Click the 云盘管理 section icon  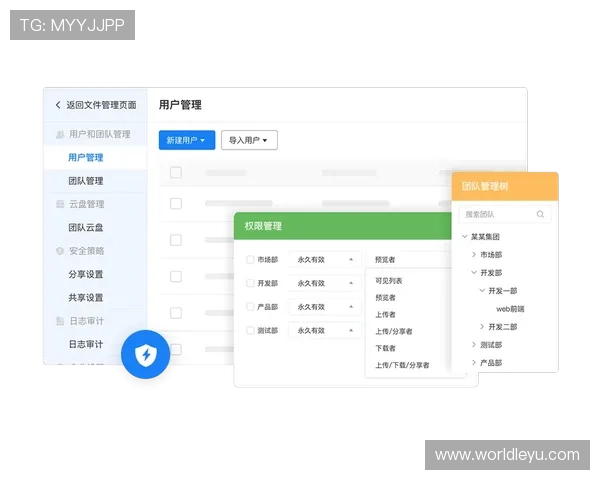point(60,204)
